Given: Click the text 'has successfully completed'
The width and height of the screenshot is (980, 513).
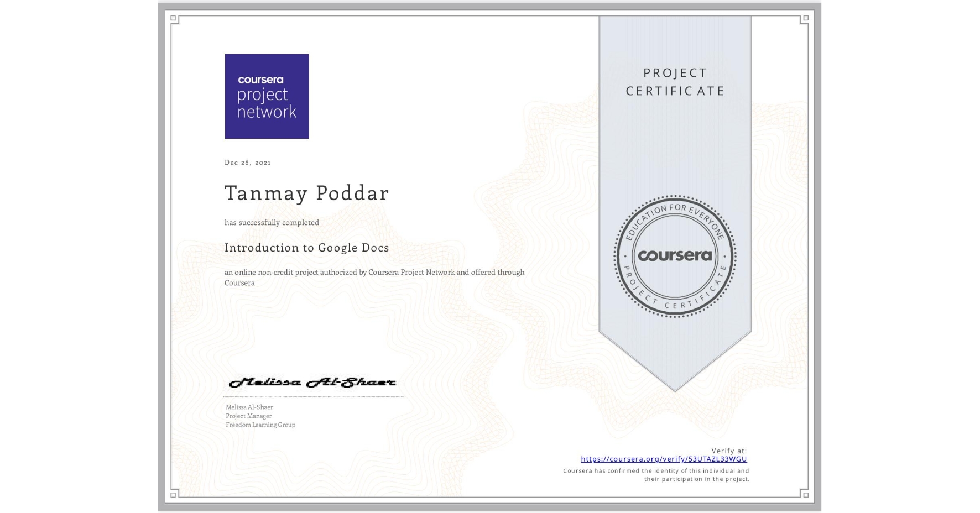Looking at the screenshot, I should click(x=272, y=222).
